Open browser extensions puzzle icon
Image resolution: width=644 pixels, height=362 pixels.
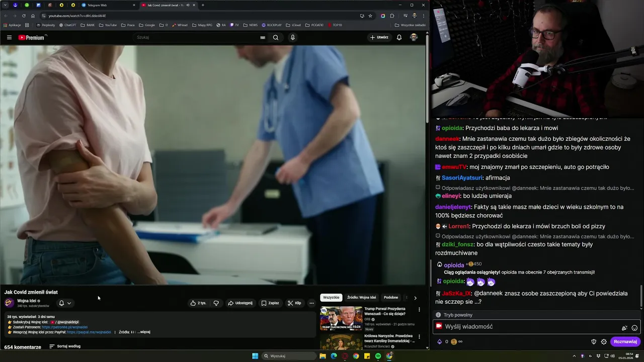[x=392, y=16]
